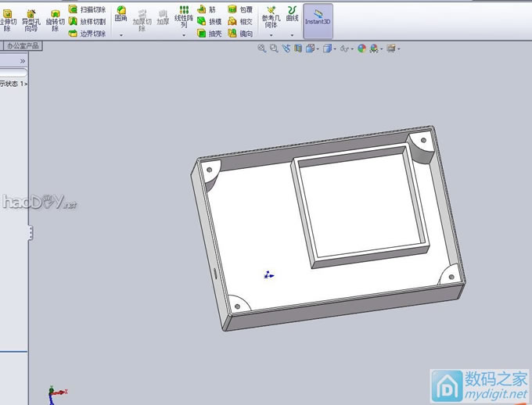
Task: Expand the 线性阵列 (Linear Pattern) dropdown arrow
Action: coord(184,34)
